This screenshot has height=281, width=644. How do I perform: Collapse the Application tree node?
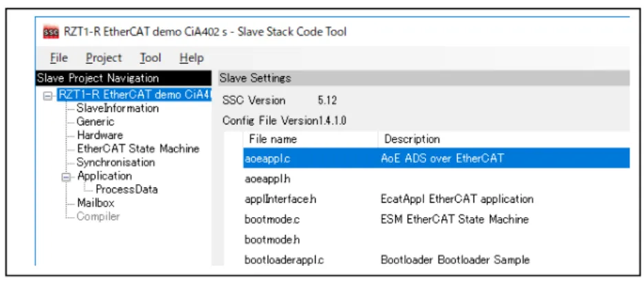pyautogui.click(x=67, y=177)
